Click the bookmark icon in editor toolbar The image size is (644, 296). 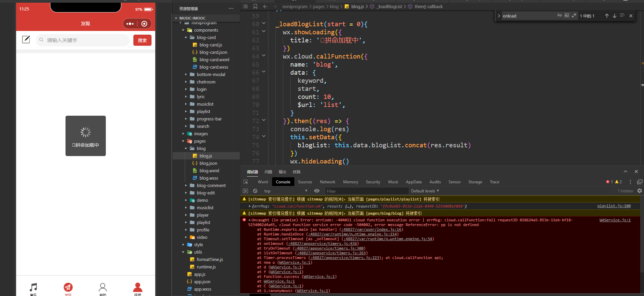255,6
